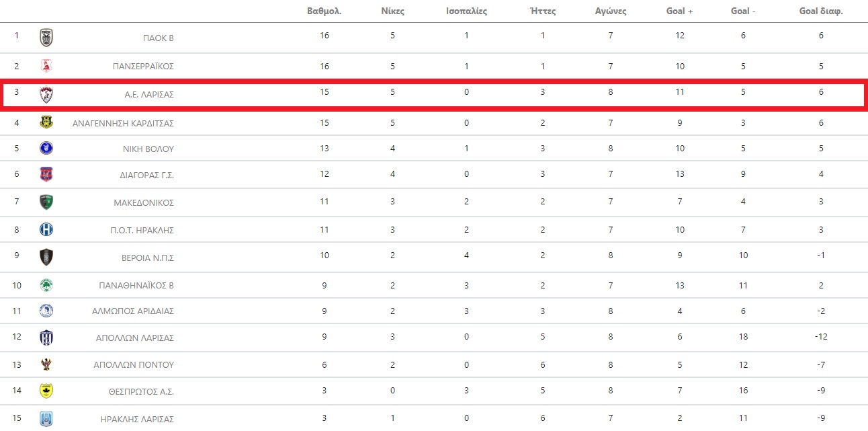Click ΑΠΟΛΛΩΝ ΛΑΡΙΣΑΣ goal difference -12
Image resolution: width=868 pixels, height=431 pixels.
821,338
